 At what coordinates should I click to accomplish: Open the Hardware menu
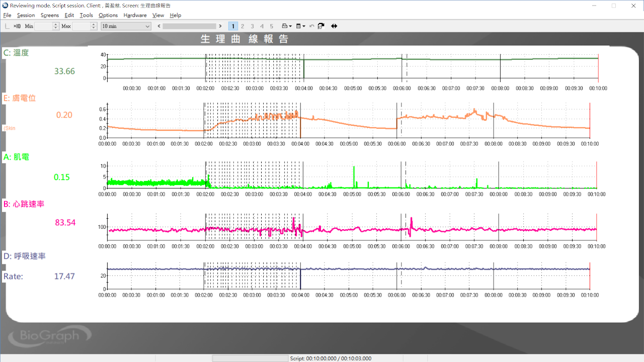(135, 15)
